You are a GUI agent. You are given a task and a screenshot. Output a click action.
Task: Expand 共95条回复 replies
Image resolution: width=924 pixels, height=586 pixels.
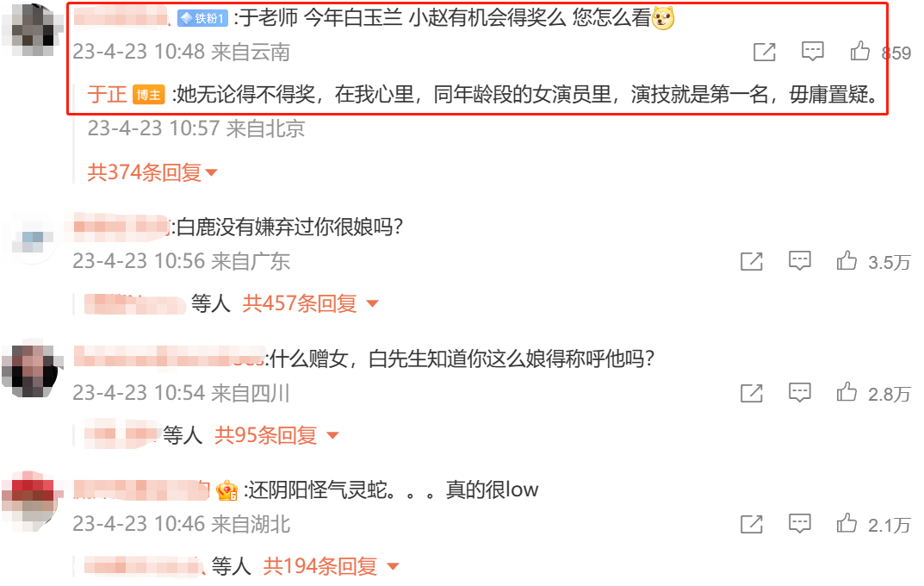point(276,435)
